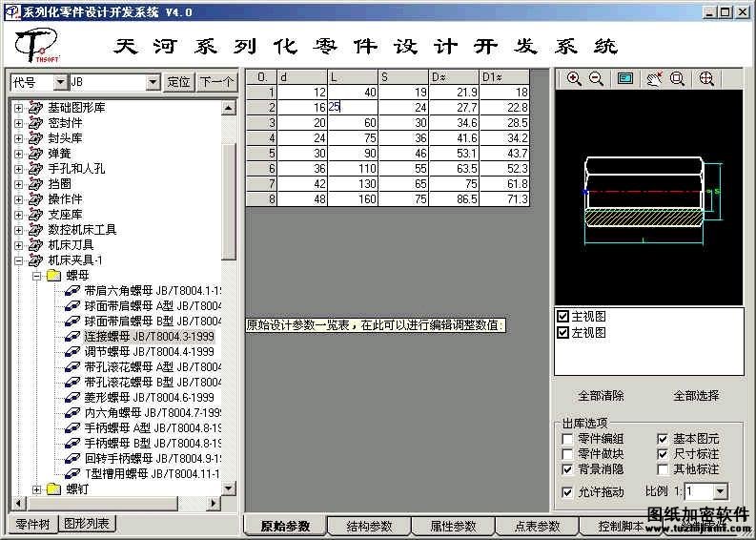Screen dimensions: 756x540
Task: Click the 全部选择 button
Action: pos(696,396)
